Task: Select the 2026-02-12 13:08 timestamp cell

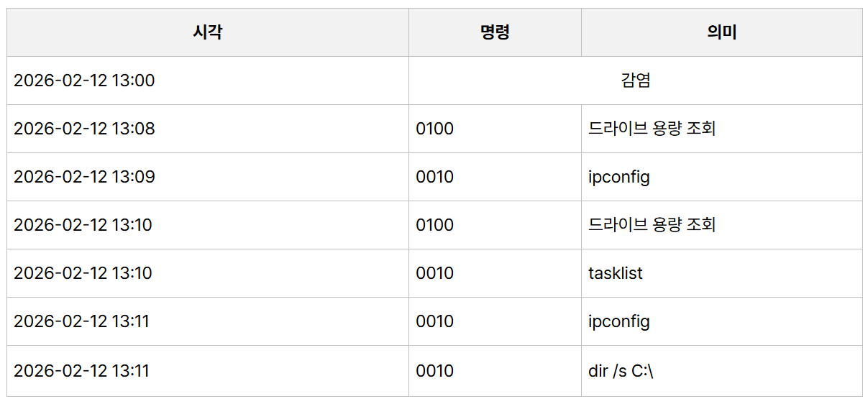Action: pos(84,129)
